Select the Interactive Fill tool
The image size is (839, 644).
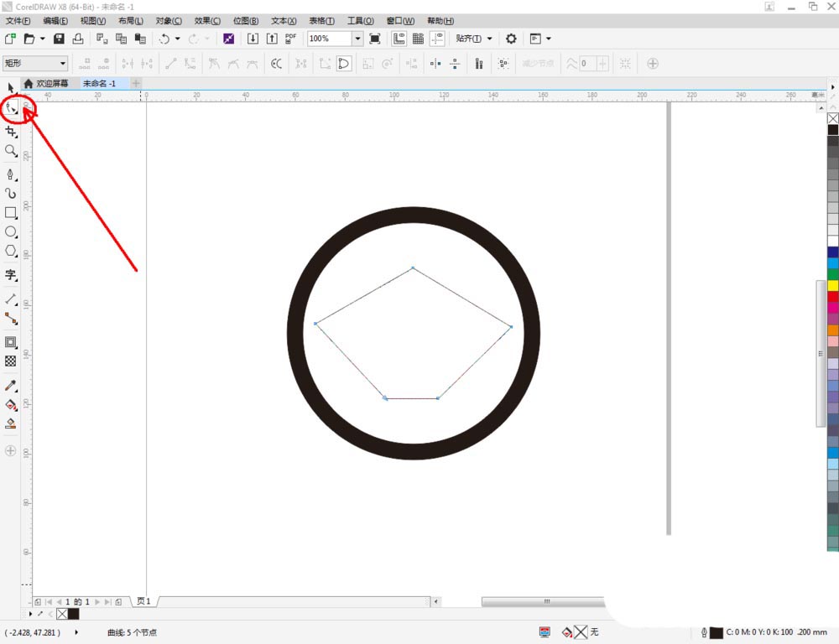click(x=11, y=404)
